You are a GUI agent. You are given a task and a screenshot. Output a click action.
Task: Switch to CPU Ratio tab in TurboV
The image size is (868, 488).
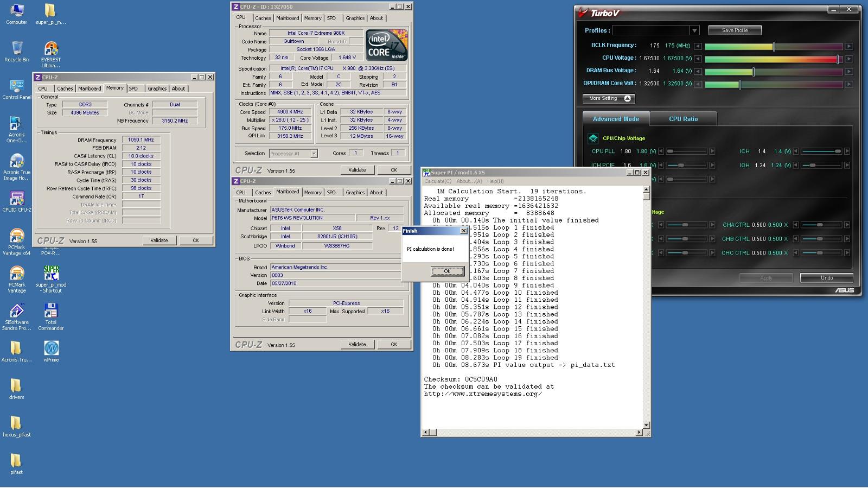tap(683, 119)
